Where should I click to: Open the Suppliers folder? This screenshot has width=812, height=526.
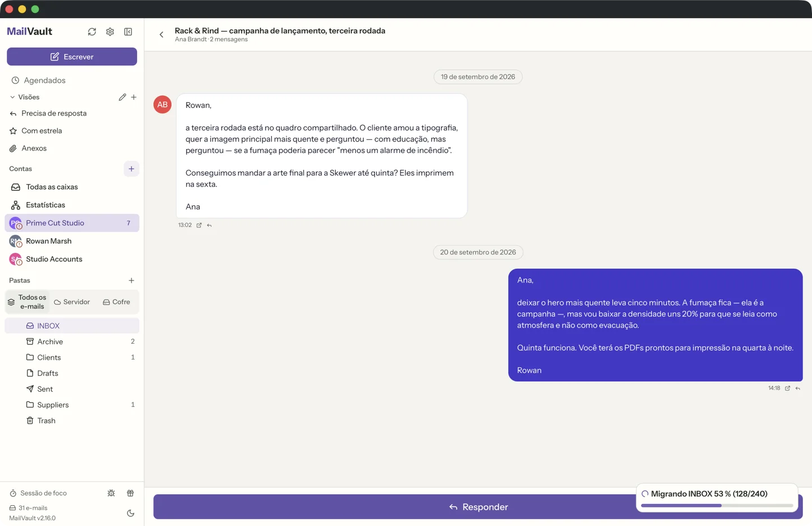72,405
